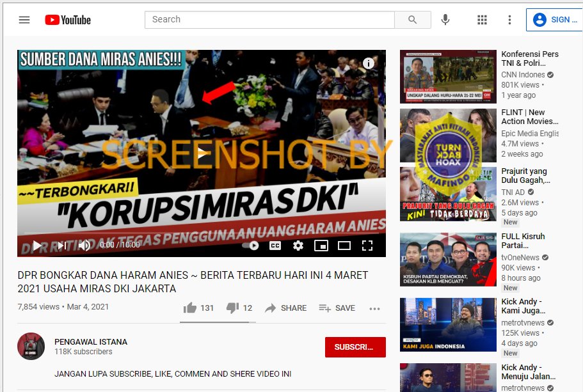Go to YouTube home via logo

(x=68, y=20)
